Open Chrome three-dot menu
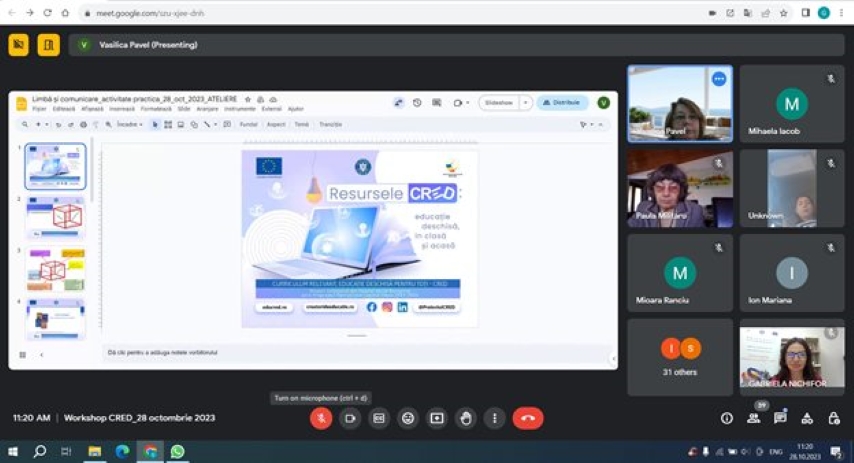The height and width of the screenshot is (463, 854). 842,13
